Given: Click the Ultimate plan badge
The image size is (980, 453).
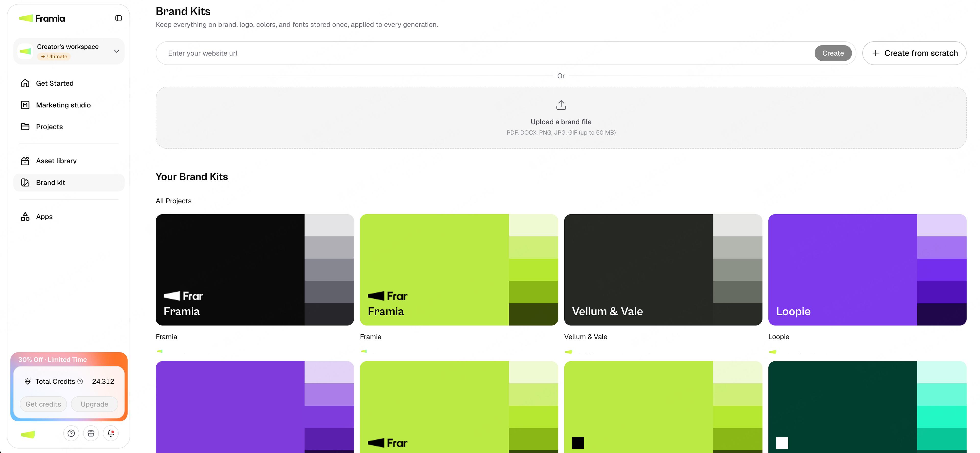Looking at the screenshot, I should 54,57.
